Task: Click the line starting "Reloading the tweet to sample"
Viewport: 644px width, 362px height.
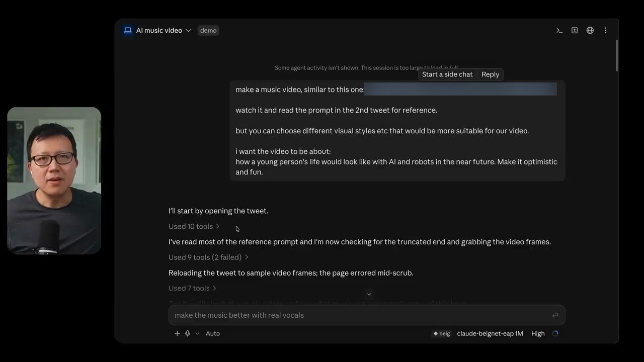Action: pos(291,273)
